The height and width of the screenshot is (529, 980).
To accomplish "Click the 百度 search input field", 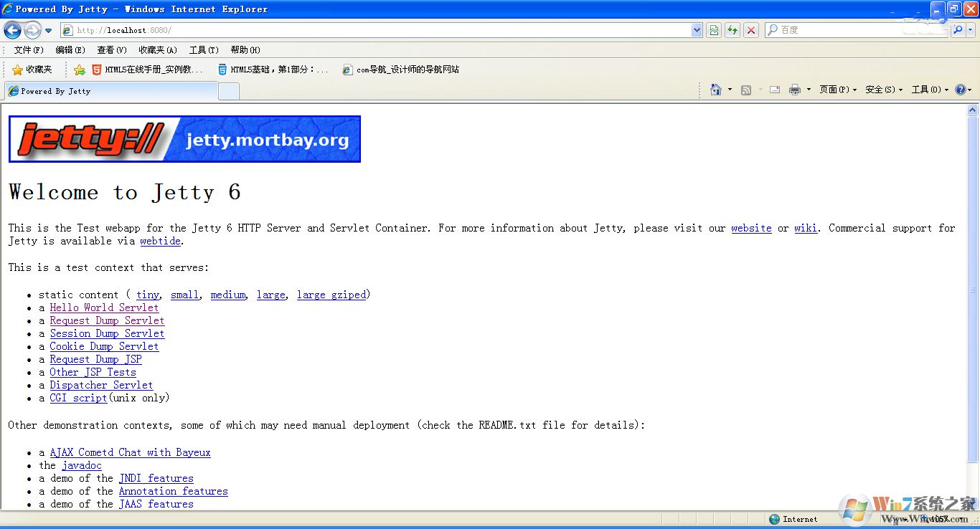I will [x=857, y=30].
